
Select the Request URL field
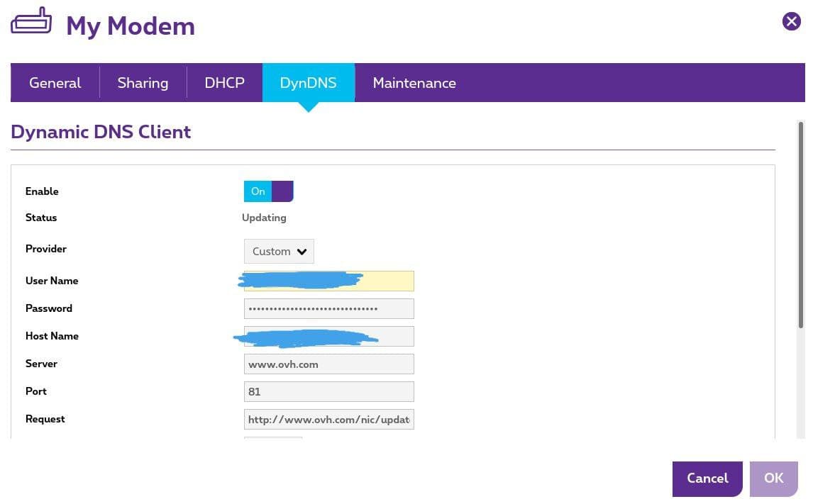point(328,419)
